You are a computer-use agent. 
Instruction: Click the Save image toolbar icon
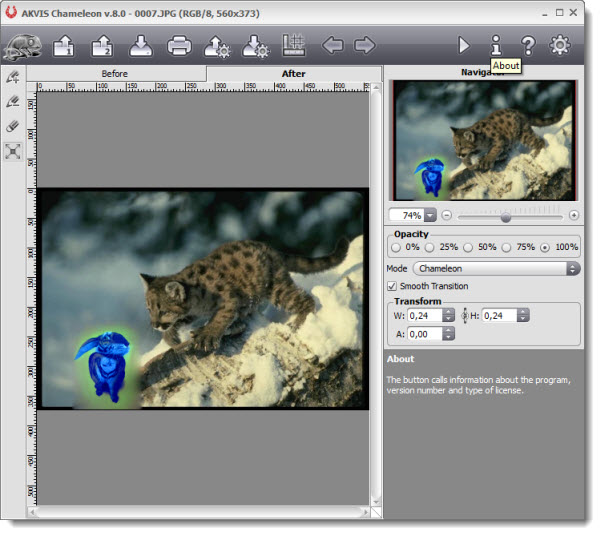[x=140, y=45]
